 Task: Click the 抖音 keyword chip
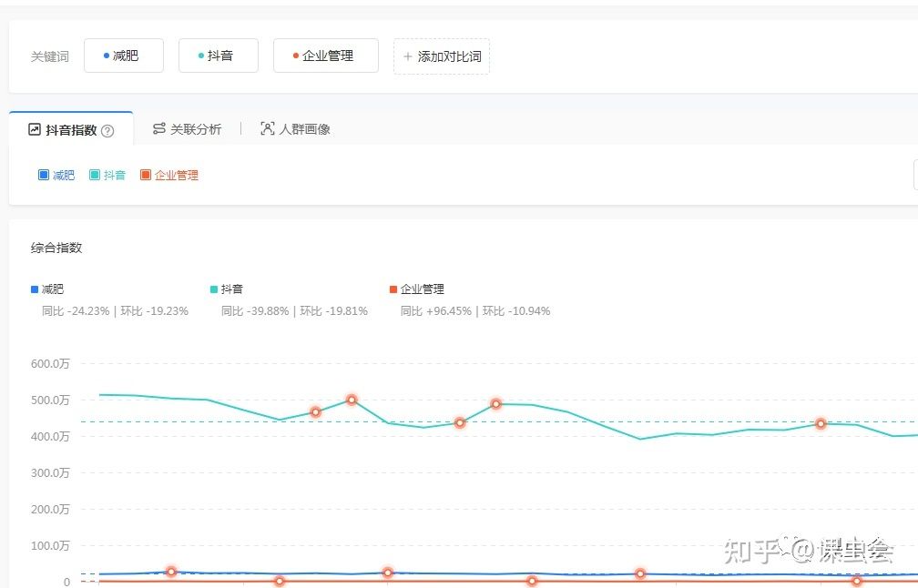(x=218, y=56)
